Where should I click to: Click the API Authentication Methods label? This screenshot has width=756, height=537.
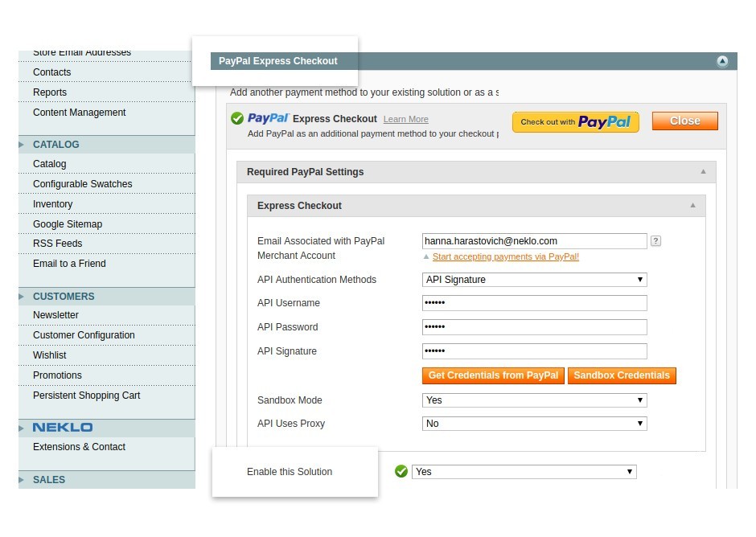pyautogui.click(x=317, y=280)
